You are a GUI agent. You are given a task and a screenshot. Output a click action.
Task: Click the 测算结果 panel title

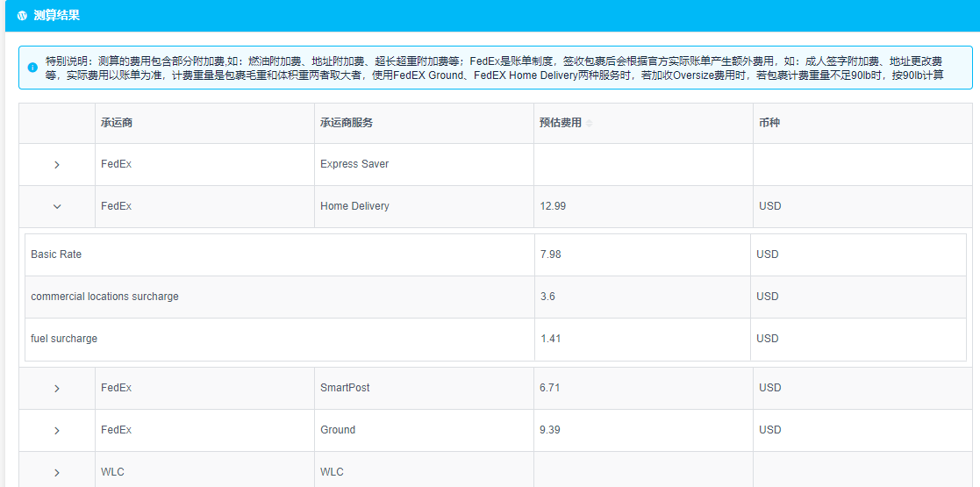(57, 16)
